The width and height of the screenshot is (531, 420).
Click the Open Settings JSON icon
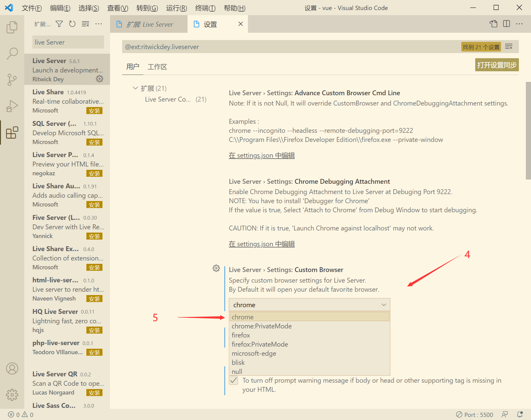point(493,24)
